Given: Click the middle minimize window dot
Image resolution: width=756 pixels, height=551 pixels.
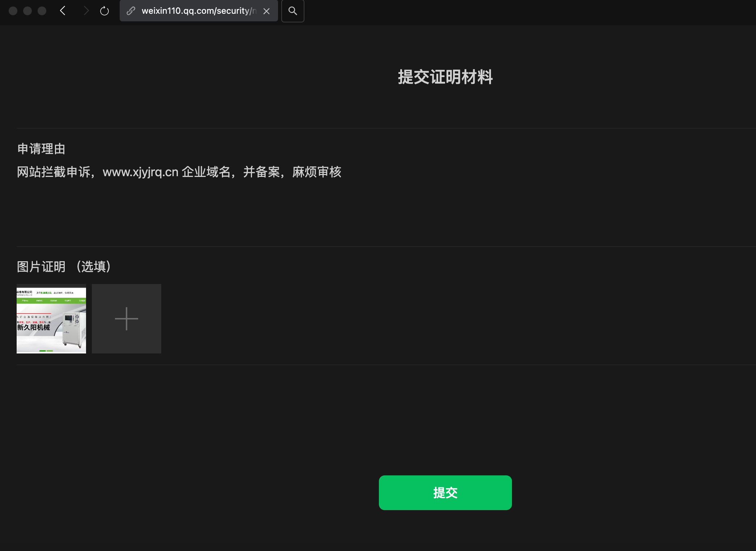Looking at the screenshot, I should 27,11.
